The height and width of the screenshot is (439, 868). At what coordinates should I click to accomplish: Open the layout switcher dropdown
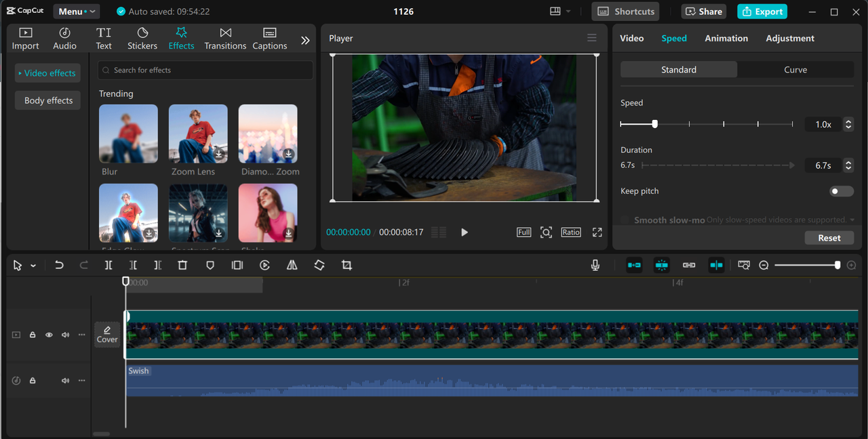560,12
